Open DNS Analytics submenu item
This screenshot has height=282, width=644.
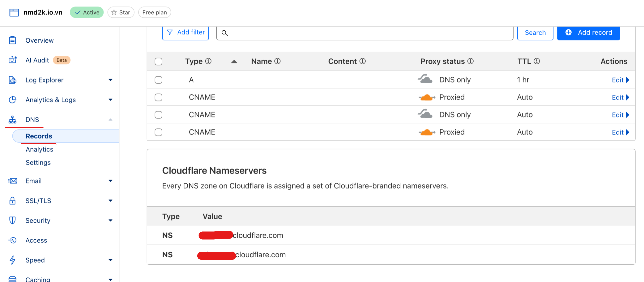39,149
